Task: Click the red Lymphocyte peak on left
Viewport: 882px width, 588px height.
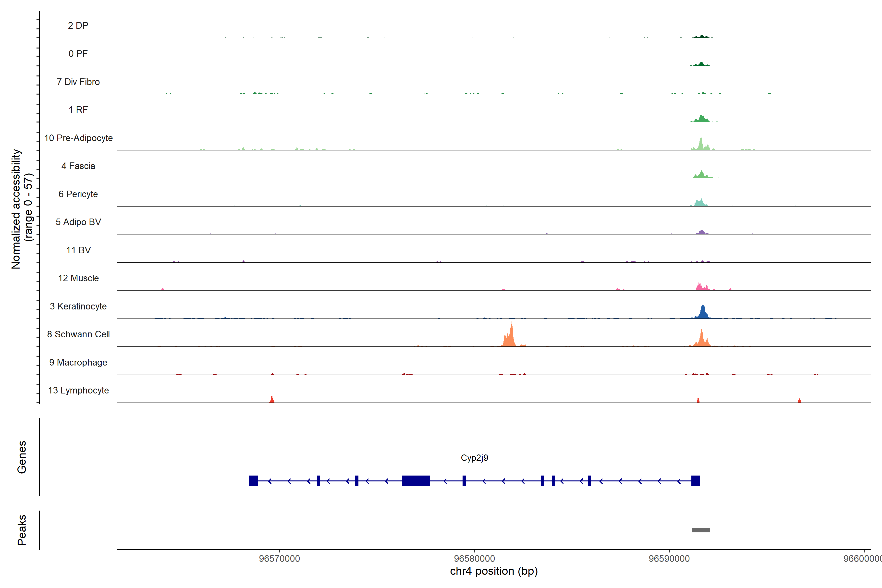Action: coord(272,400)
